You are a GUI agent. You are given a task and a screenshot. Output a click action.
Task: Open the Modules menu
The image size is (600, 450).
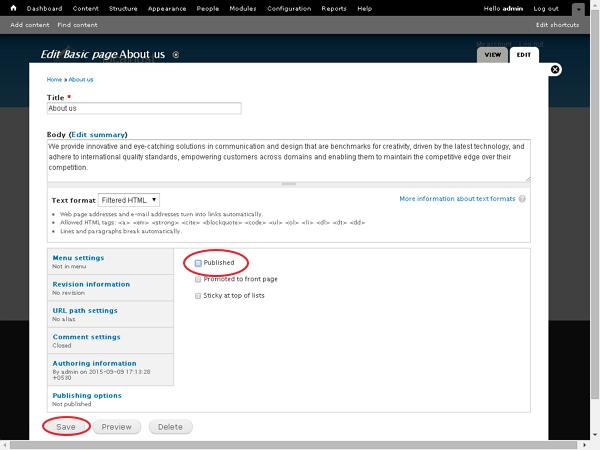(243, 8)
